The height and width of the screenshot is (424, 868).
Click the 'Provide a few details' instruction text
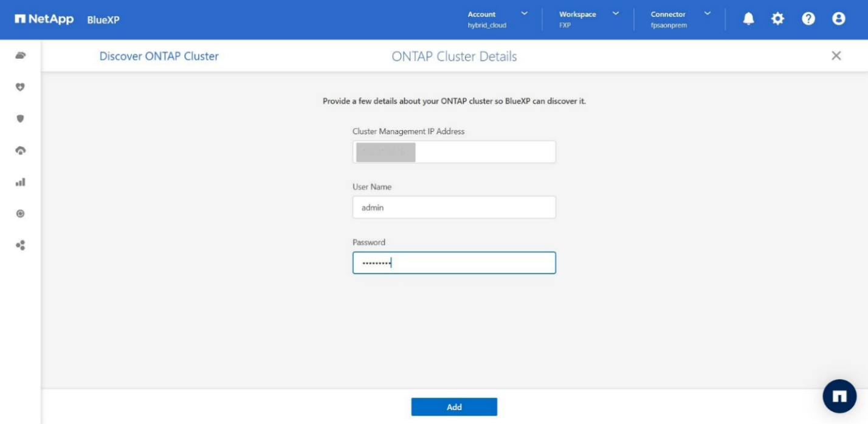(454, 101)
